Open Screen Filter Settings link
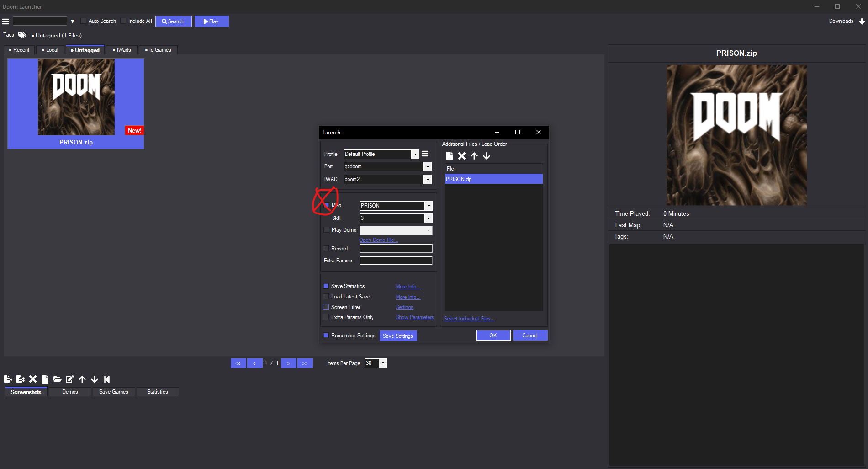The height and width of the screenshot is (469, 868). (404, 307)
